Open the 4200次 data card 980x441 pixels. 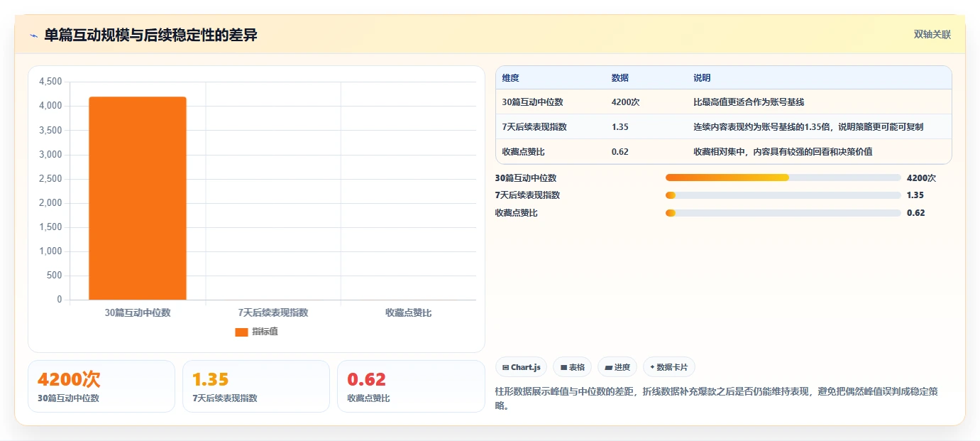(101, 386)
